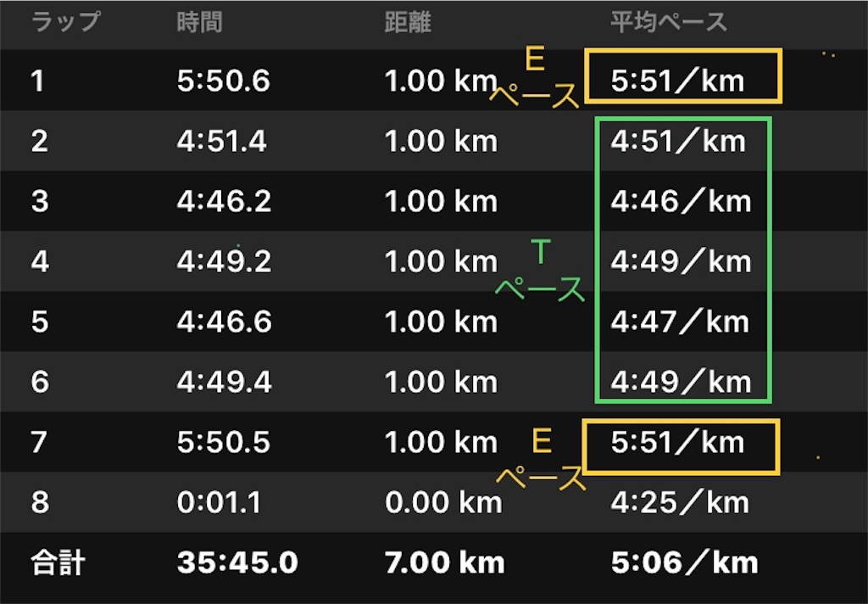This screenshot has height=604, width=868.
Task: Click the 平均ペース column header
Action: [x=668, y=22]
